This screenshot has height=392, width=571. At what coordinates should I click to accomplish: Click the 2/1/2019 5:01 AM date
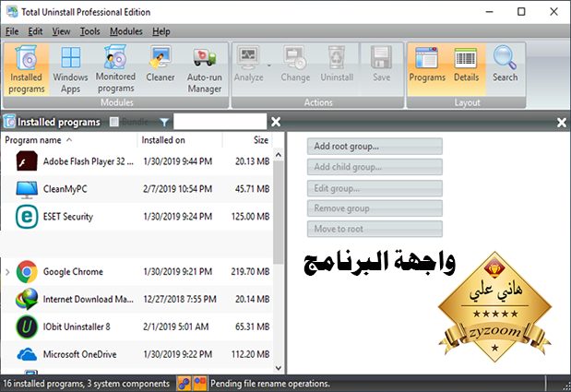[176, 327]
